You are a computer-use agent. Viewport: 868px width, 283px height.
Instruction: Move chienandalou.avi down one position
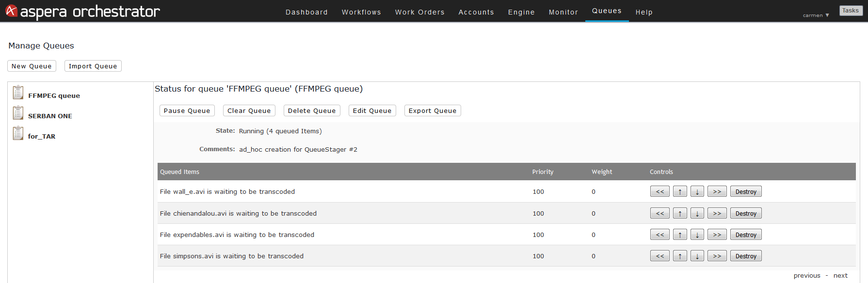click(x=697, y=213)
